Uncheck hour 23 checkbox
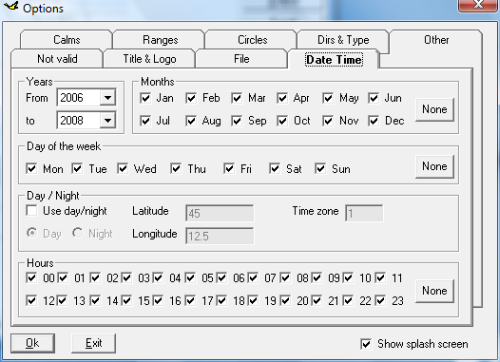Image resolution: width=500 pixels, height=362 pixels. (x=380, y=300)
